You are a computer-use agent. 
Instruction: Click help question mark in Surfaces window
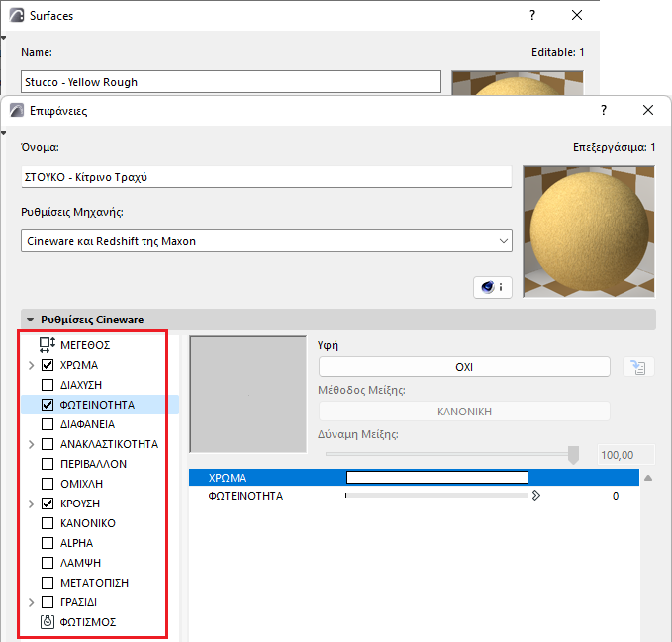click(x=532, y=15)
